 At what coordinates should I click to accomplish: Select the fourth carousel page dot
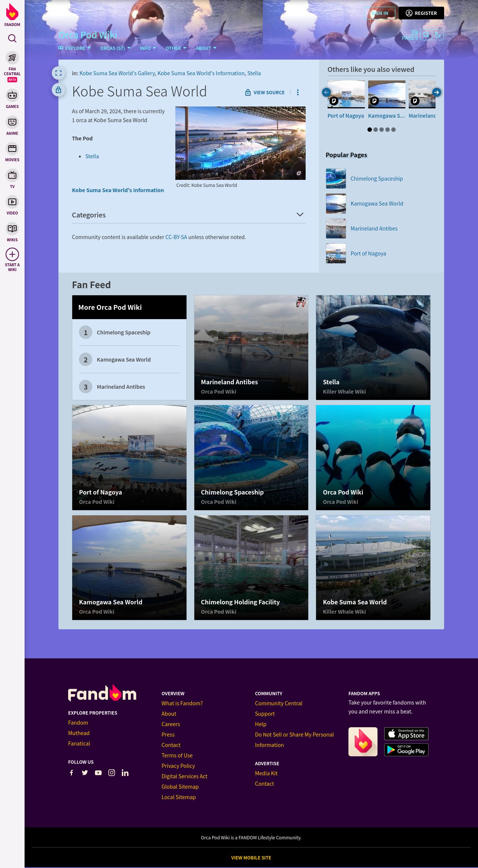tap(388, 130)
